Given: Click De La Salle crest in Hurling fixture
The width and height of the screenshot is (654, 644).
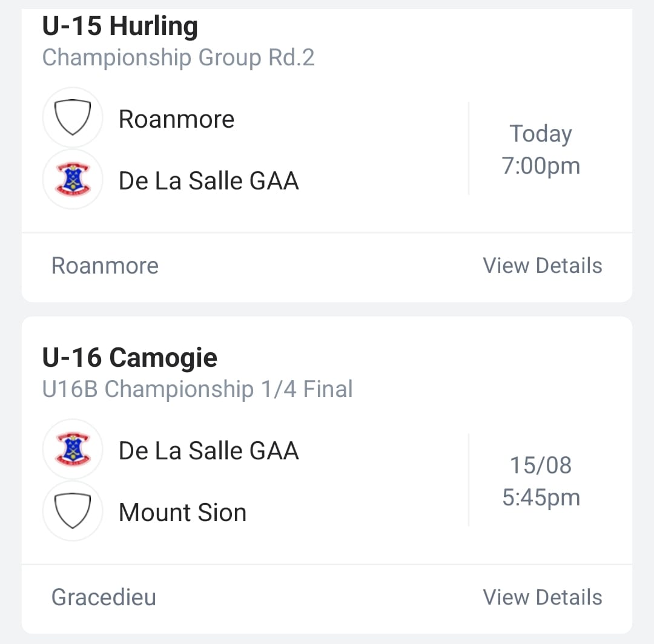Looking at the screenshot, I should [73, 179].
